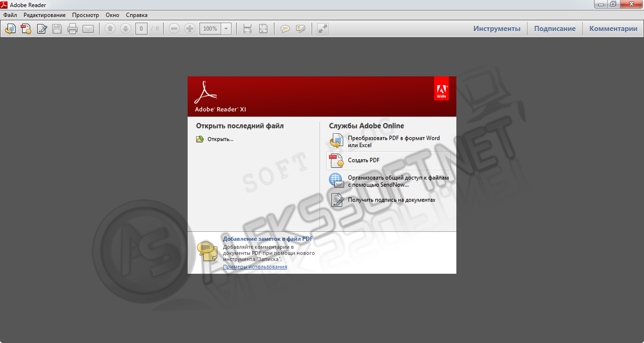Click the Create PDF toolbar icon
The width and height of the screenshot is (644, 343).
click(x=26, y=29)
